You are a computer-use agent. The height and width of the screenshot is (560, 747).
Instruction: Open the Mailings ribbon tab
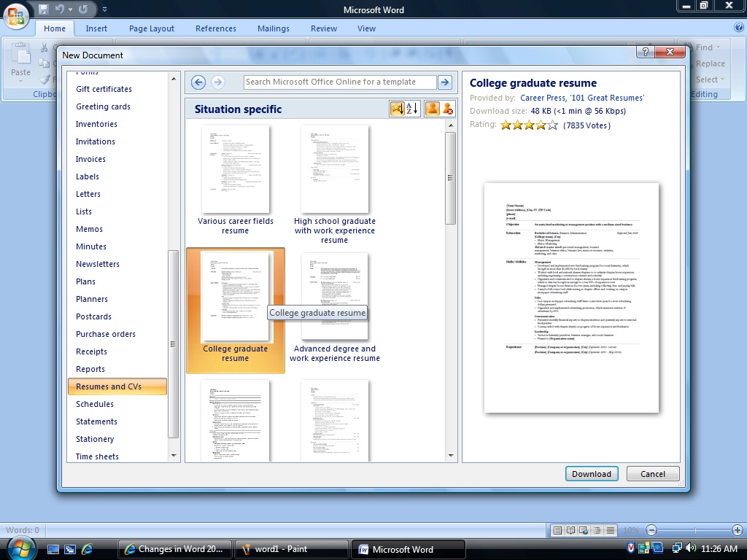[274, 28]
